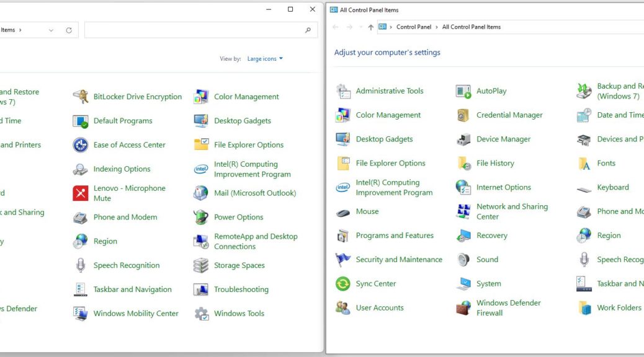Open Lenovo Microphone Mute icon
The image size is (644, 357).
point(81,193)
